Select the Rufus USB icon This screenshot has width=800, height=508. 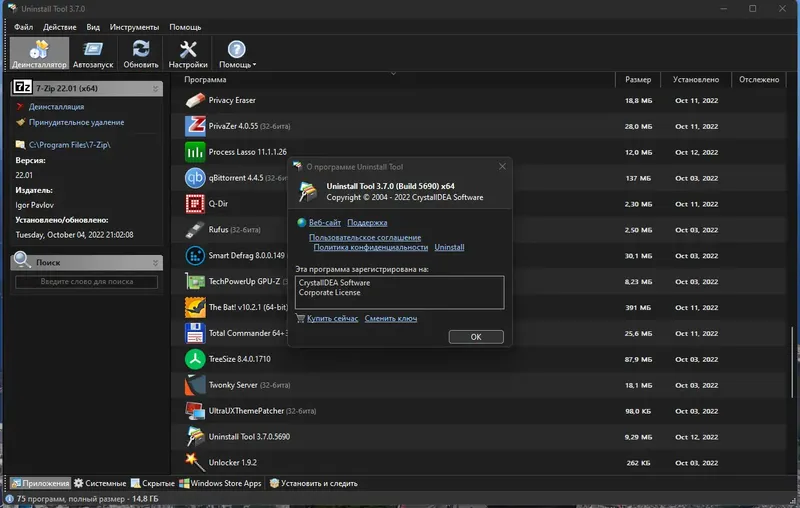click(195, 230)
